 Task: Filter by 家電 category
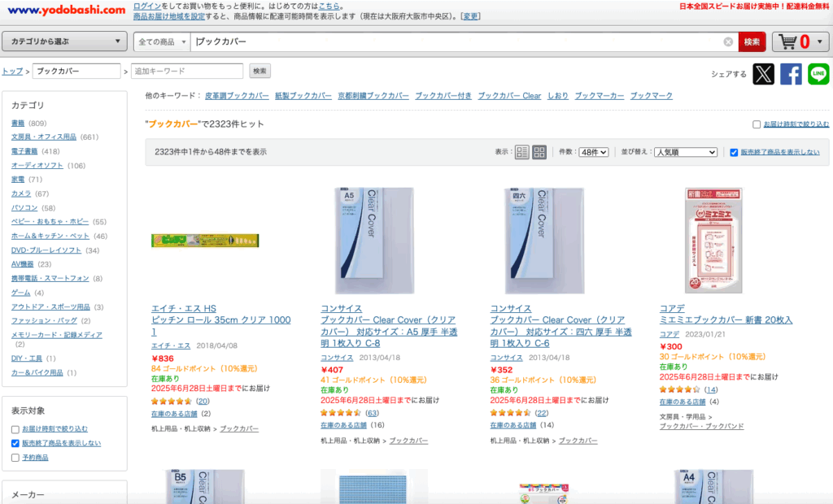[x=18, y=180]
